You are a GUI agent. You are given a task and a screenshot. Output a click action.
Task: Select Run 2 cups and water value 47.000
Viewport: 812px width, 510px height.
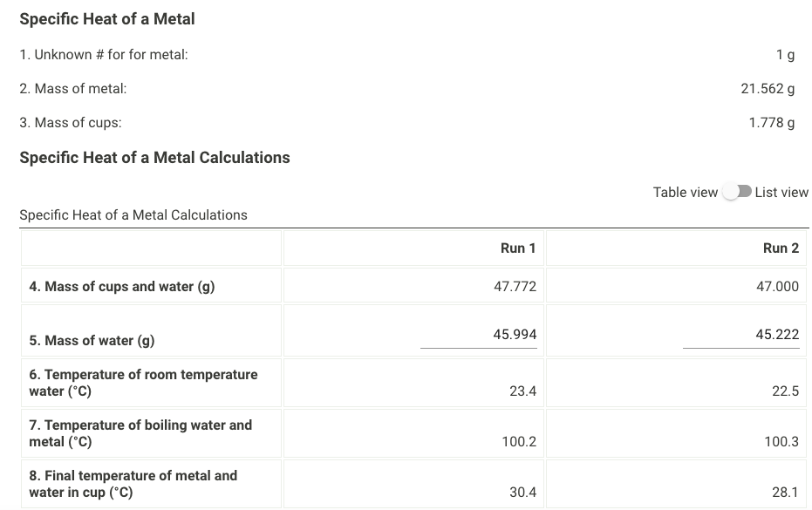tap(777, 286)
